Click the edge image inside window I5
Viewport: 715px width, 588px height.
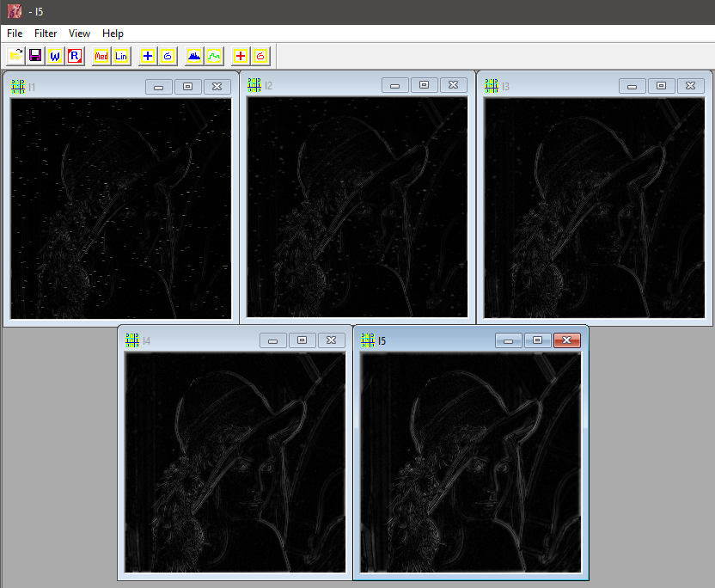(x=471, y=462)
